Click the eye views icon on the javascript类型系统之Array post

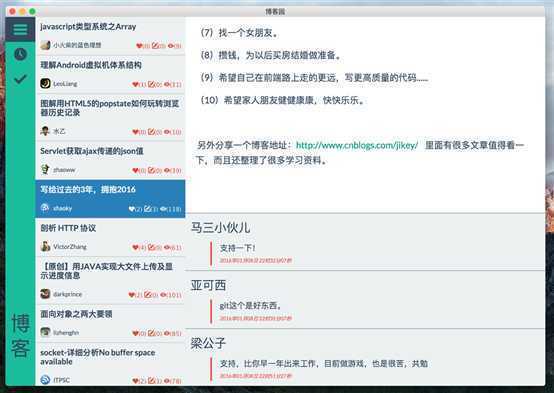click(171, 46)
